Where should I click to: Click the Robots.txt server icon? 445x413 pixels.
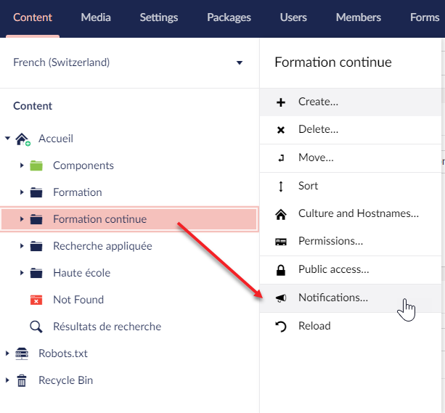[22, 353]
